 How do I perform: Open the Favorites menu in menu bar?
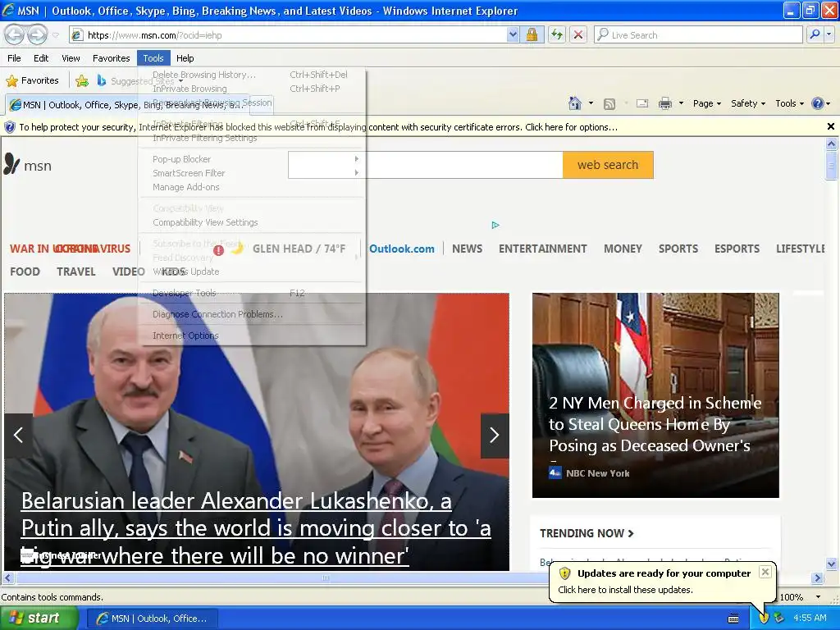pos(111,58)
